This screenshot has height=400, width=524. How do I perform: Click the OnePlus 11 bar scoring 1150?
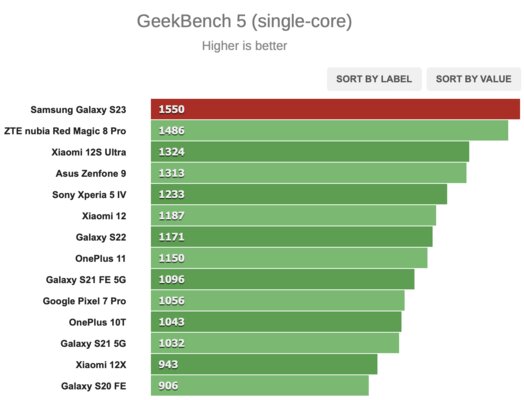pos(289,258)
